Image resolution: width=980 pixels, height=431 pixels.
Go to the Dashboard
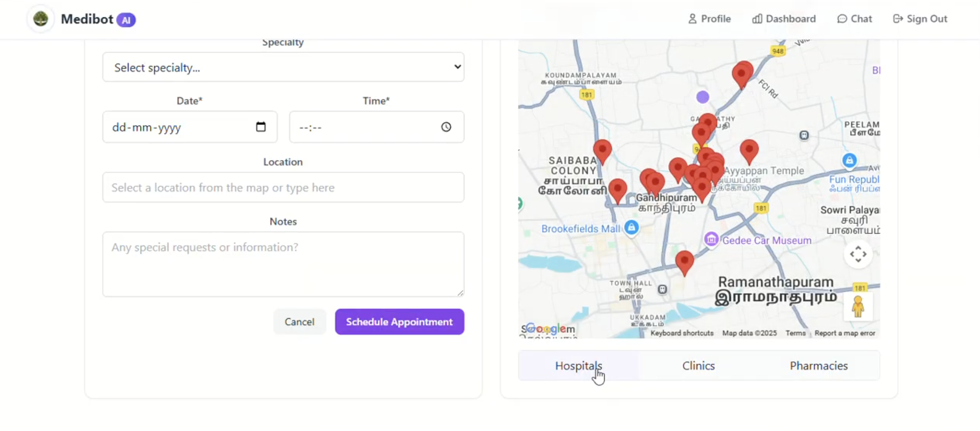click(x=784, y=19)
